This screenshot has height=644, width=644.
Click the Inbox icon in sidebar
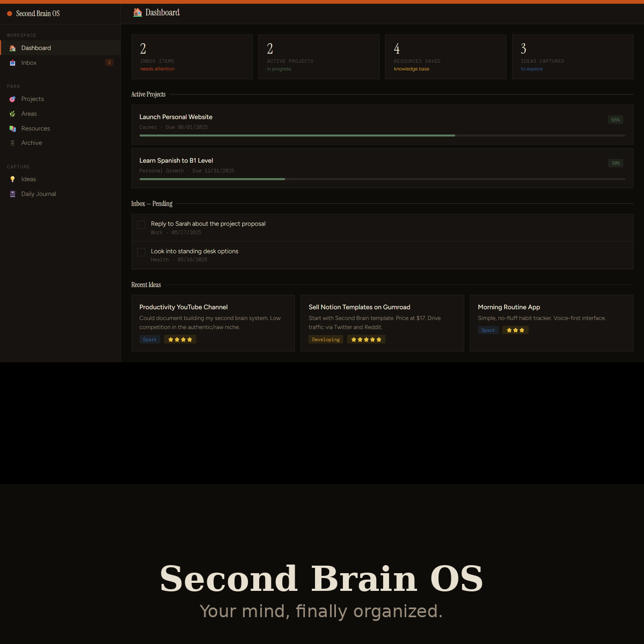click(x=12, y=63)
